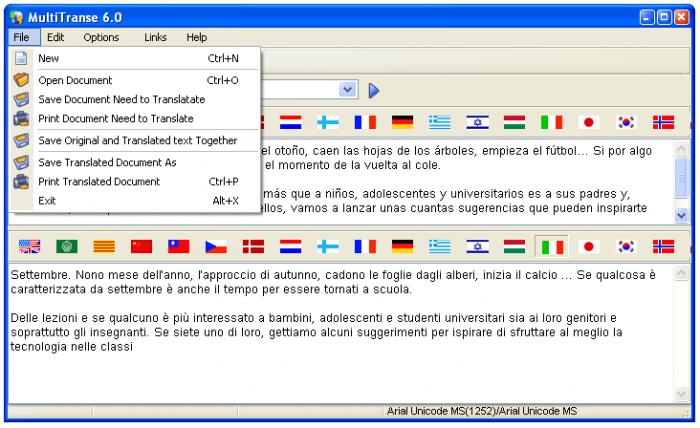Select French flag in source-language flag row
This screenshot has width=700, height=428.
pos(365,122)
